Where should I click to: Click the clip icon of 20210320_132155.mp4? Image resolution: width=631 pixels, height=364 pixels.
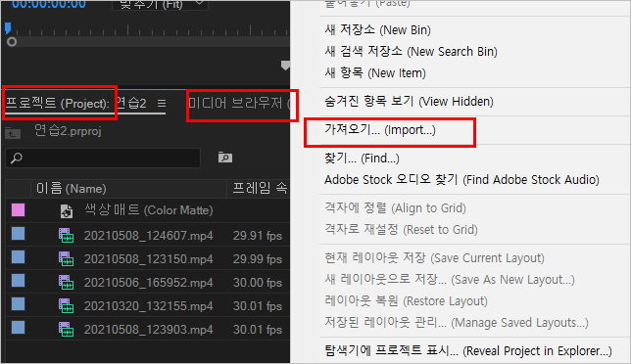tap(66, 305)
